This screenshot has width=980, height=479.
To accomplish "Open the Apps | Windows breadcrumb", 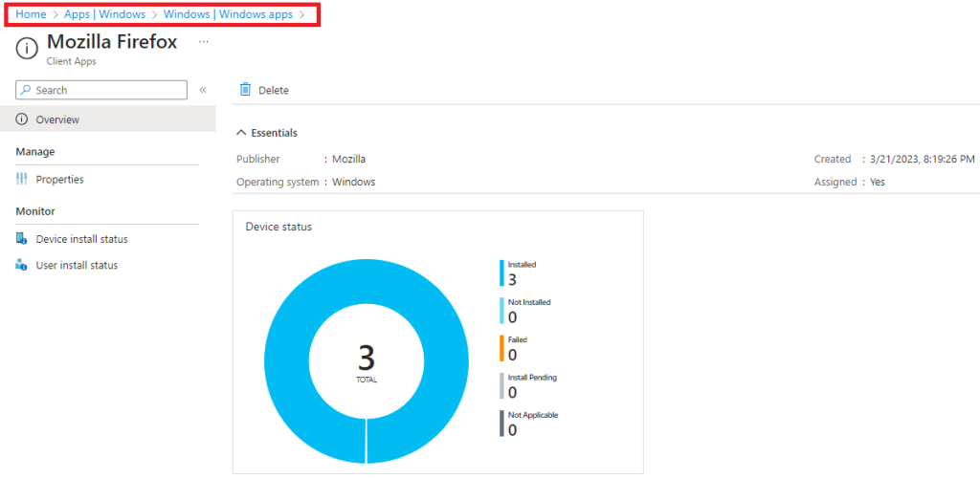I will coord(105,14).
